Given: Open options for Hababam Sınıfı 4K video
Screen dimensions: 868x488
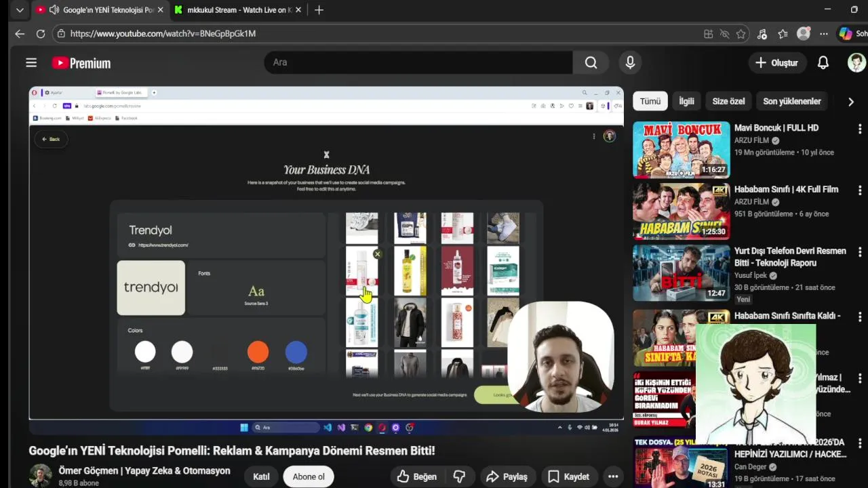Looking at the screenshot, I should click(x=859, y=190).
